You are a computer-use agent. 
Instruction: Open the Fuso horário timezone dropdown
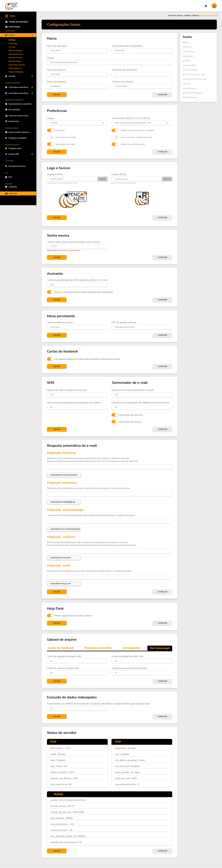(142, 123)
